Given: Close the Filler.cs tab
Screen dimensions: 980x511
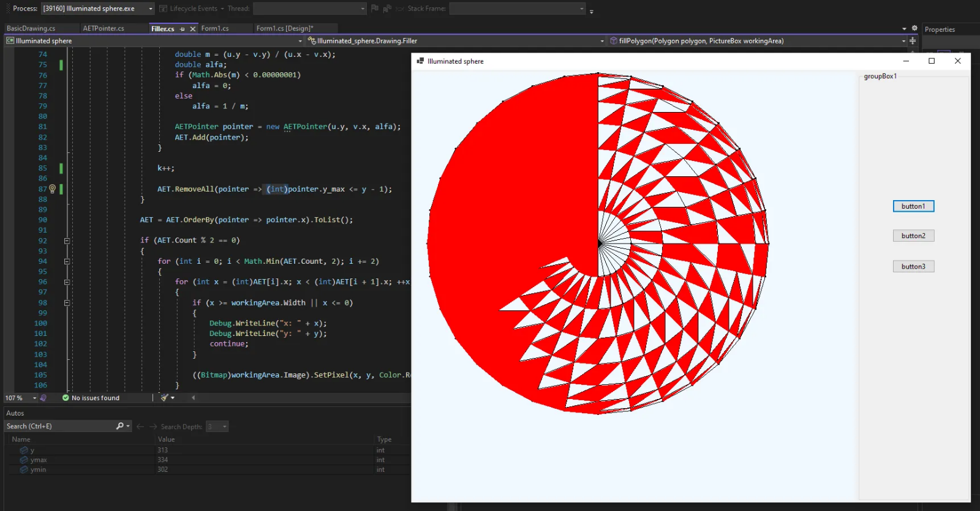Looking at the screenshot, I should [193, 29].
